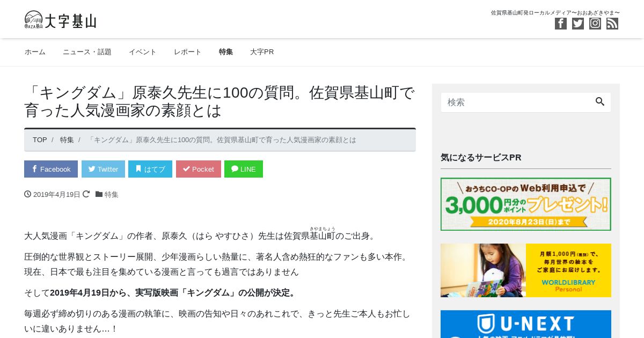Open the おうちCO-OP 3,000円 banner
This screenshot has width=644, height=338.
(x=526, y=204)
